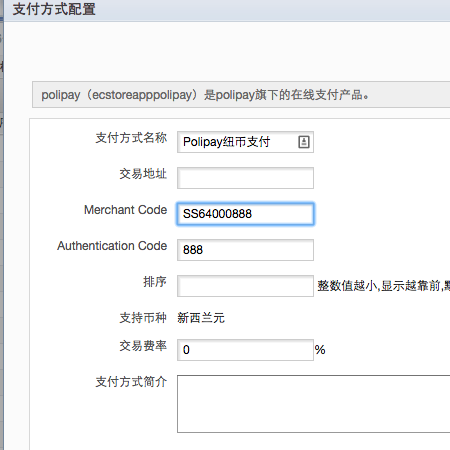Click inside the 支付方式简介 text area

(x=314, y=404)
